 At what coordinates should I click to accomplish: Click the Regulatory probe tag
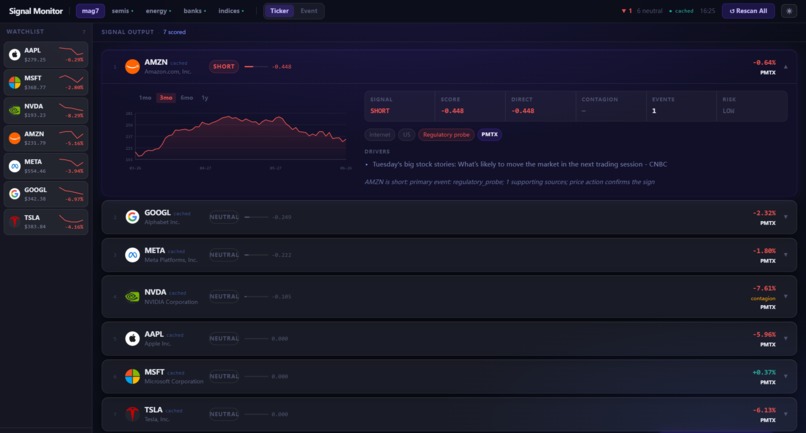[x=446, y=135]
